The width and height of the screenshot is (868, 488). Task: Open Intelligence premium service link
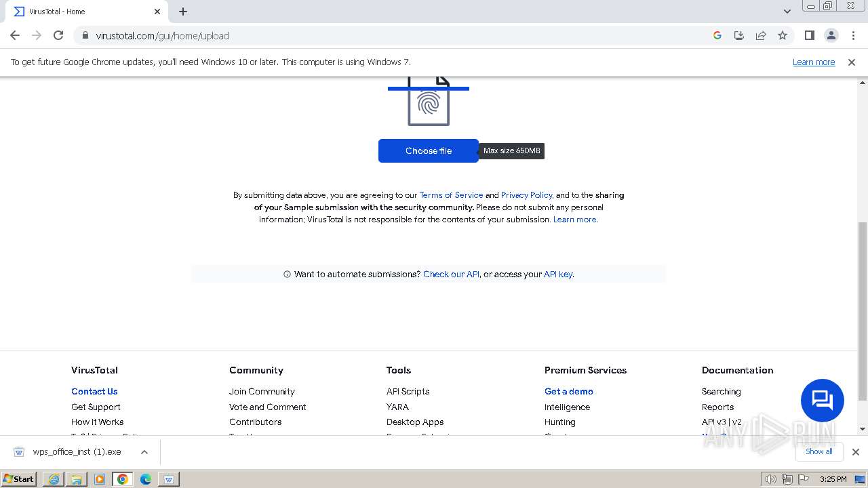click(x=567, y=407)
